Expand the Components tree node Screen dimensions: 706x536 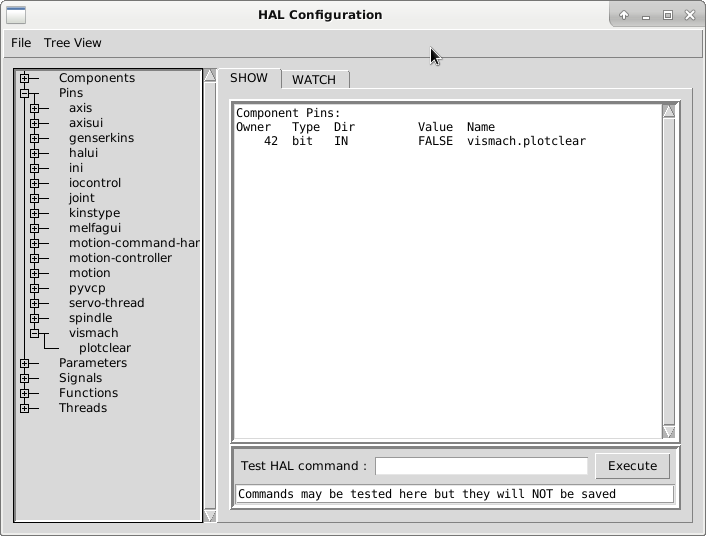[x=25, y=78]
